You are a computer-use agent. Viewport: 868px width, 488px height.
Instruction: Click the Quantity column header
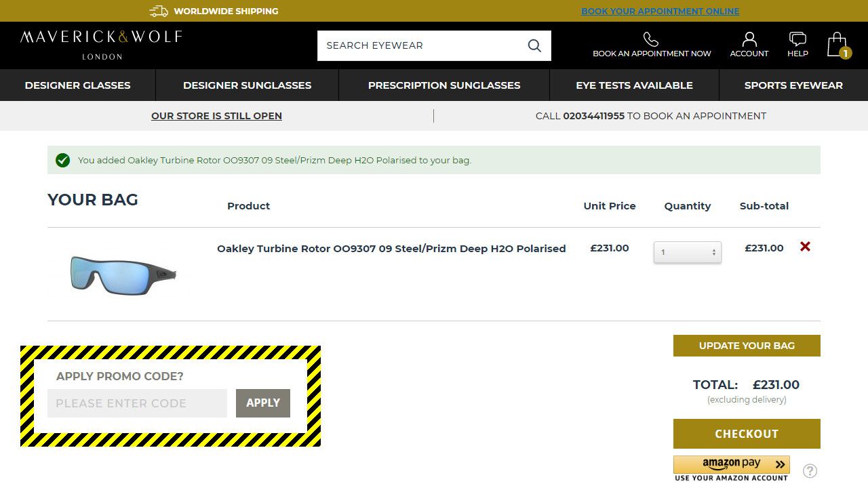[688, 206]
